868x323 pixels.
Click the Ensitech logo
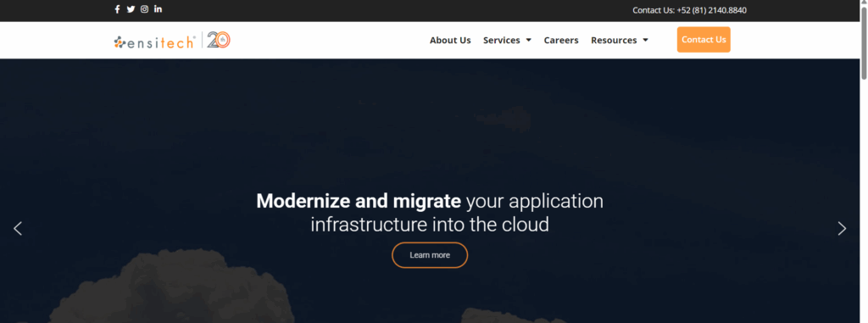pyautogui.click(x=154, y=42)
